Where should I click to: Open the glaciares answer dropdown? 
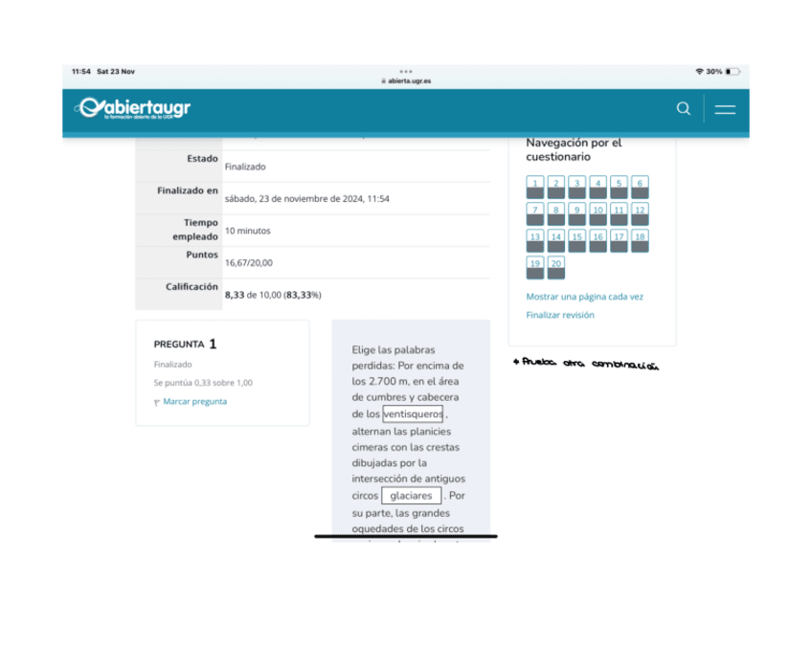[411, 495]
